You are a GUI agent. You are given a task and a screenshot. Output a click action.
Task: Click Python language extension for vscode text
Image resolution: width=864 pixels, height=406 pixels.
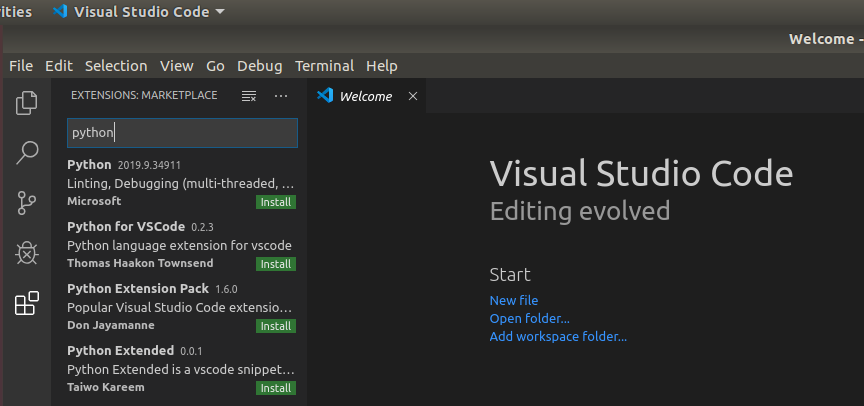tap(180, 245)
